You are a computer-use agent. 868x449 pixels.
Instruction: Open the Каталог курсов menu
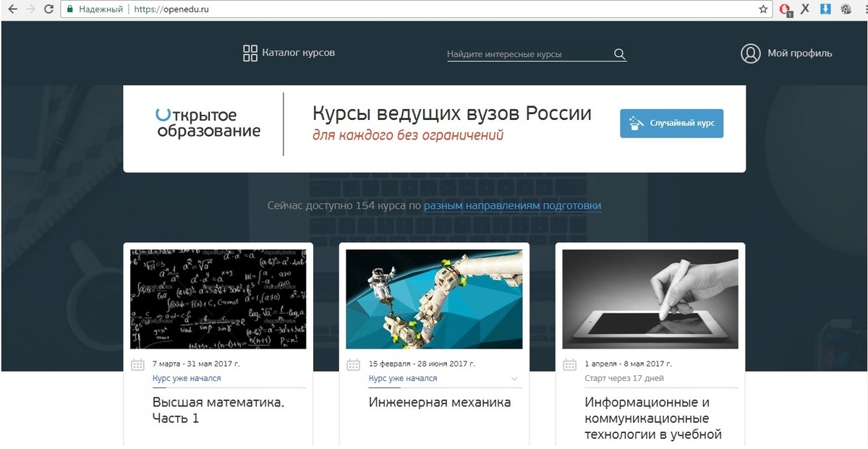tap(299, 53)
